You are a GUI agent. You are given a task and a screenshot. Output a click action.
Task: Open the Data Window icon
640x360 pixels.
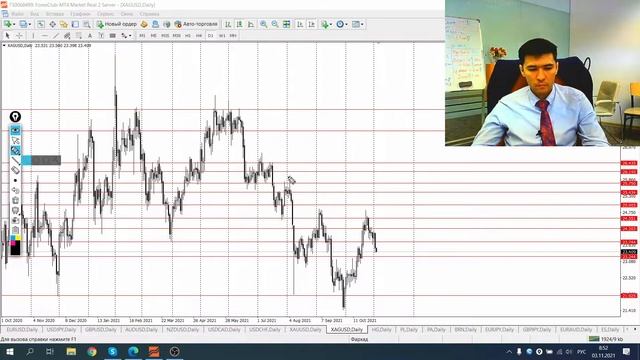tap(53, 24)
